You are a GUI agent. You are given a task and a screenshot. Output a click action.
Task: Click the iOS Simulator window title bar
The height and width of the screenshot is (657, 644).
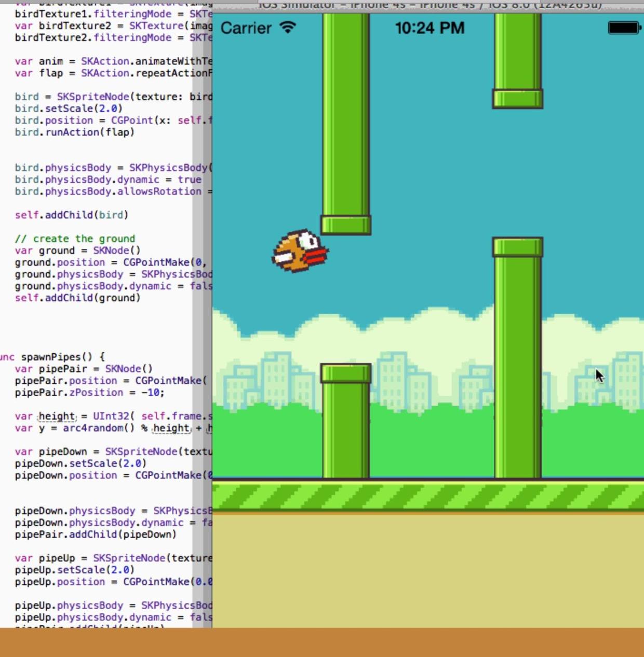(x=430, y=5)
